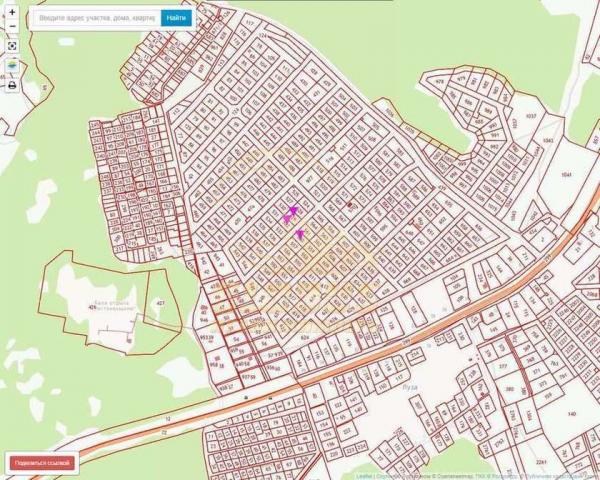Select parcel labeled 2261

541,462
